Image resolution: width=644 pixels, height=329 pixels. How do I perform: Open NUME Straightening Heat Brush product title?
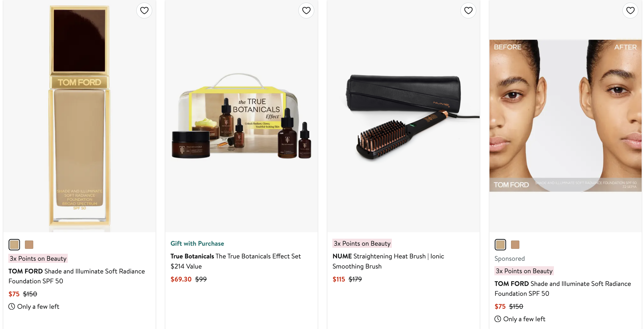tap(388, 261)
